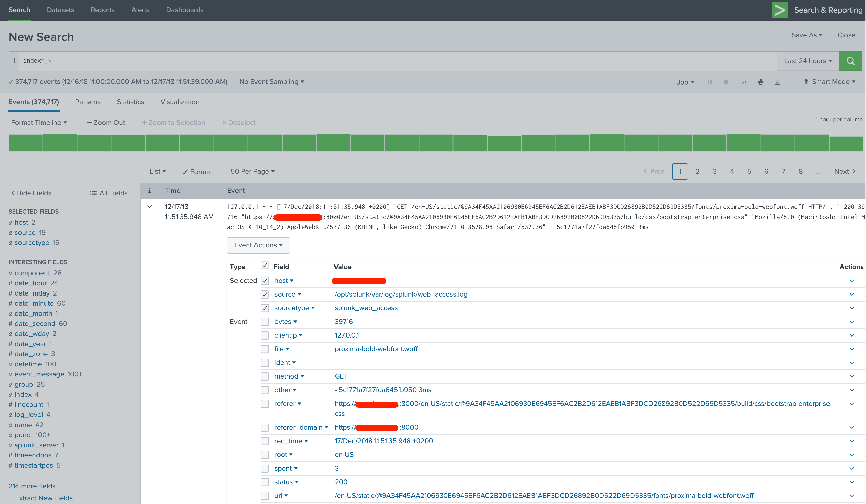Click Extract New Fields
866x504 pixels.
(x=41, y=498)
